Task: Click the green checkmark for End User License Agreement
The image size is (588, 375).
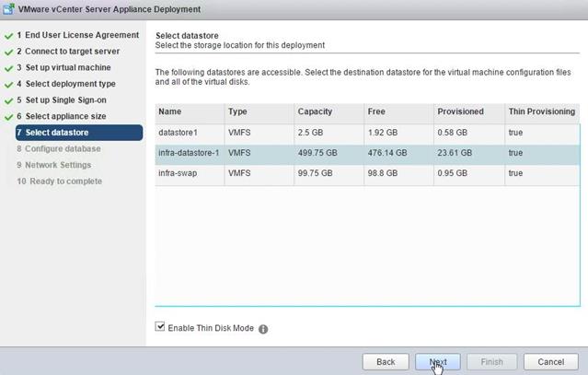Action: pos(8,36)
